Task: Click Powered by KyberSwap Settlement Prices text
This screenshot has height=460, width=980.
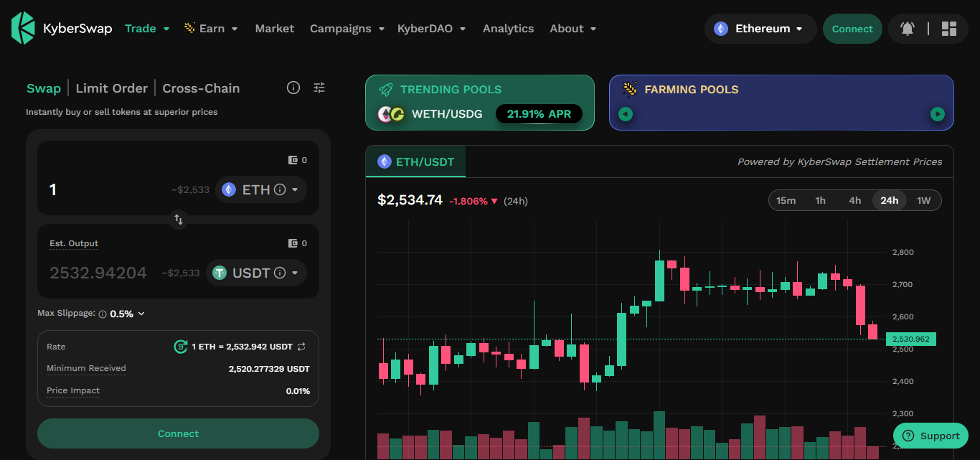Action: tap(839, 161)
